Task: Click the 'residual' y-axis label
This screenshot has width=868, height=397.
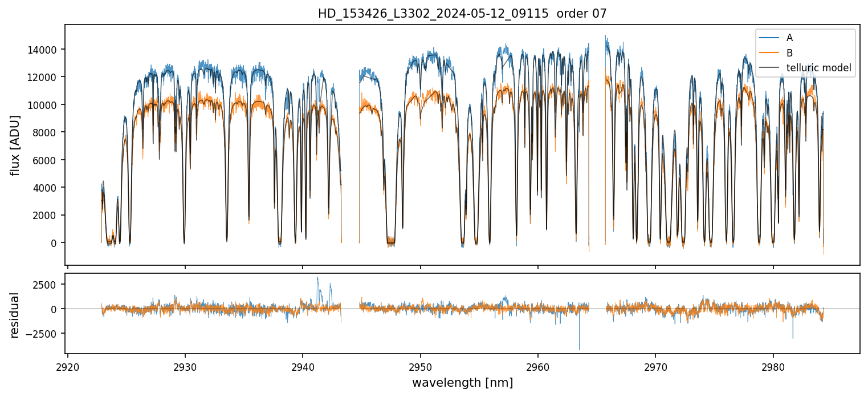Action: 15,315
